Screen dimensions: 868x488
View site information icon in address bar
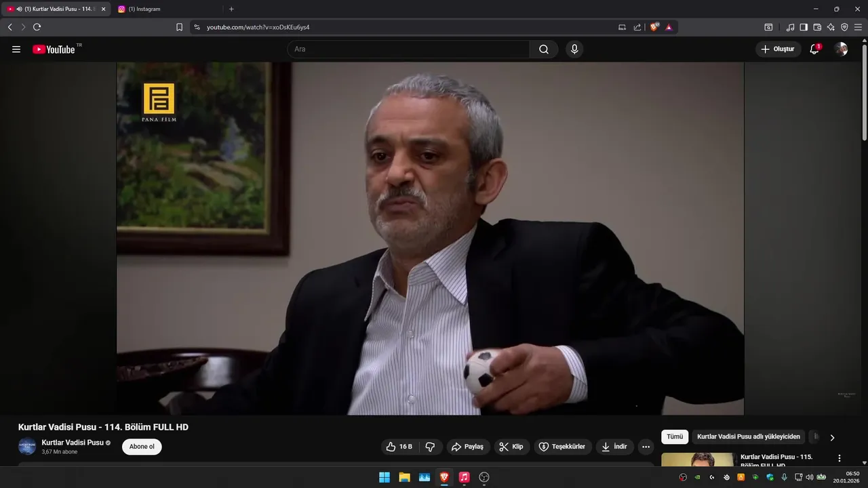pos(197,27)
